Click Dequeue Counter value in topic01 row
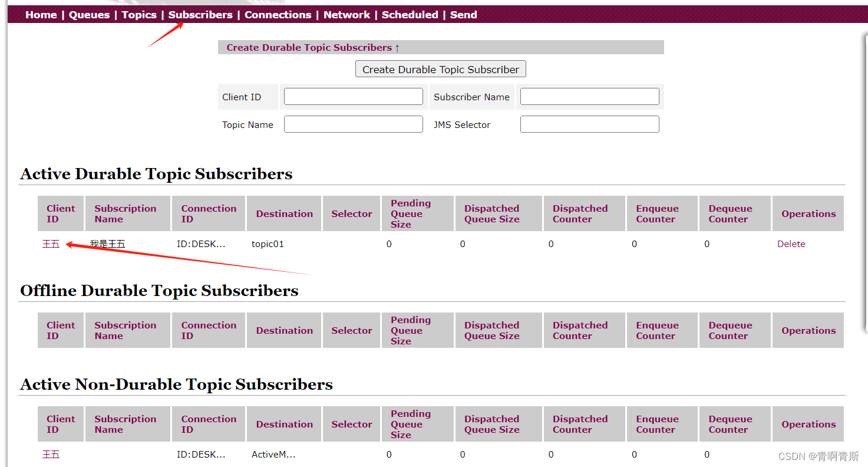Image resolution: width=868 pixels, height=467 pixels. coord(707,244)
